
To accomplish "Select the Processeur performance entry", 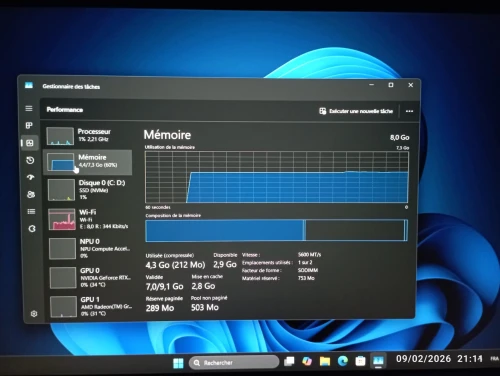I will pos(88,136).
